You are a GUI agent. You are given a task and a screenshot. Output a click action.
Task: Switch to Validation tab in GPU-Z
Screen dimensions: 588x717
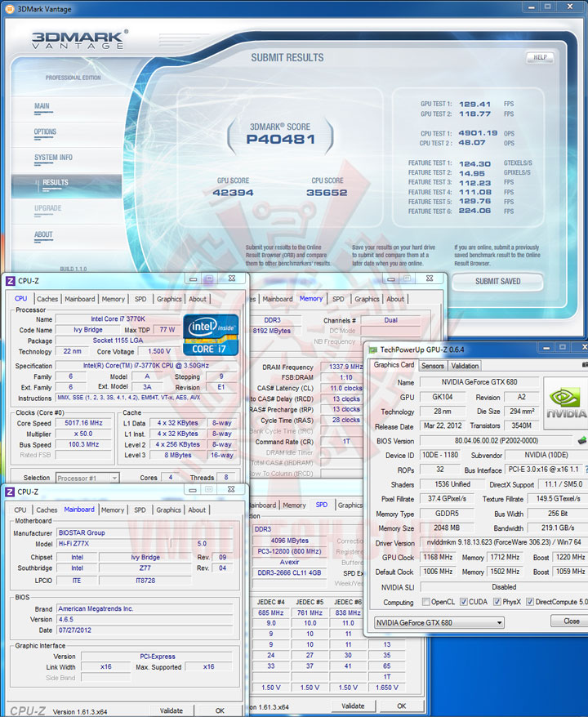coord(465,366)
